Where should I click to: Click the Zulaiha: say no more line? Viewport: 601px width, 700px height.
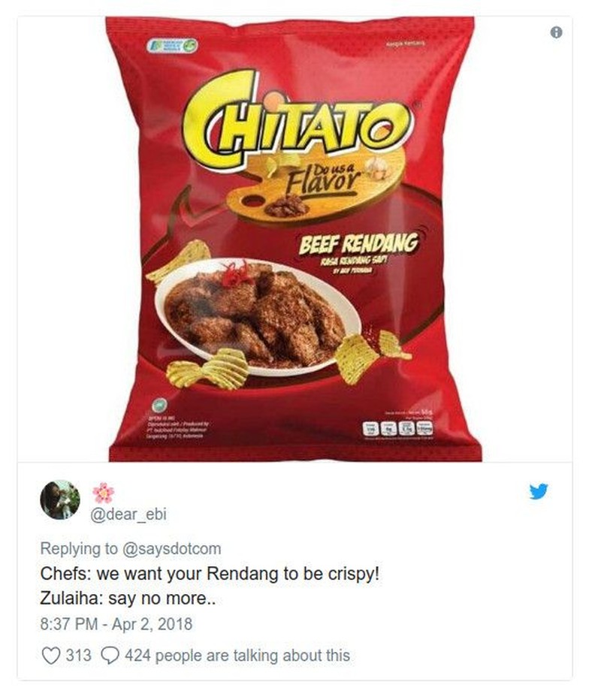click(128, 599)
